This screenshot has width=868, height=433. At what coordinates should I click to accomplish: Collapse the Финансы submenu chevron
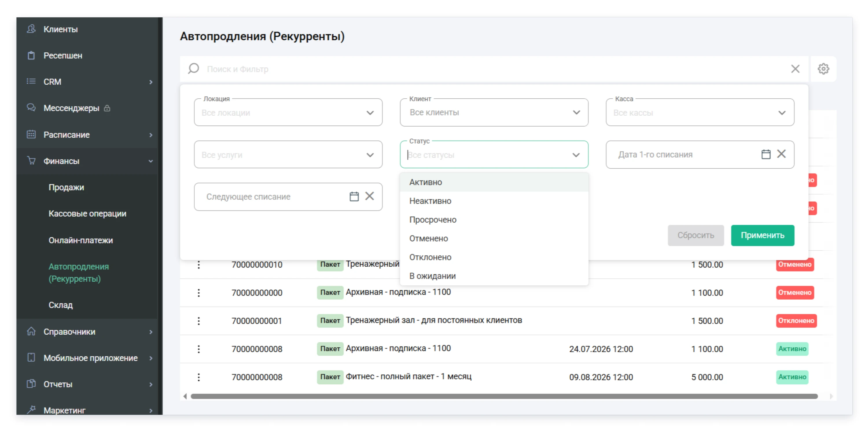(x=151, y=161)
